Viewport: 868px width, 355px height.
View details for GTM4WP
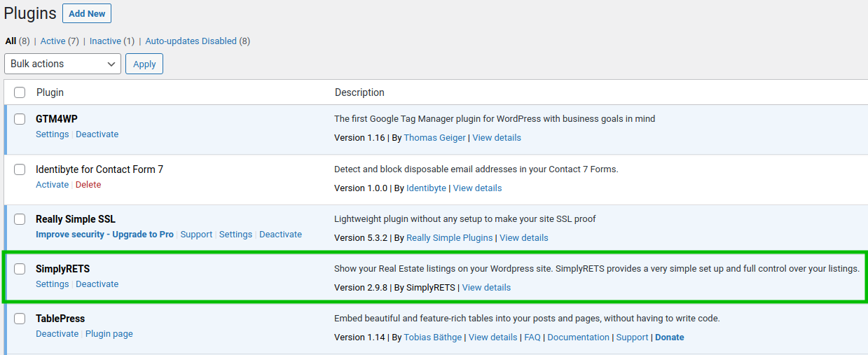pyautogui.click(x=497, y=138)
